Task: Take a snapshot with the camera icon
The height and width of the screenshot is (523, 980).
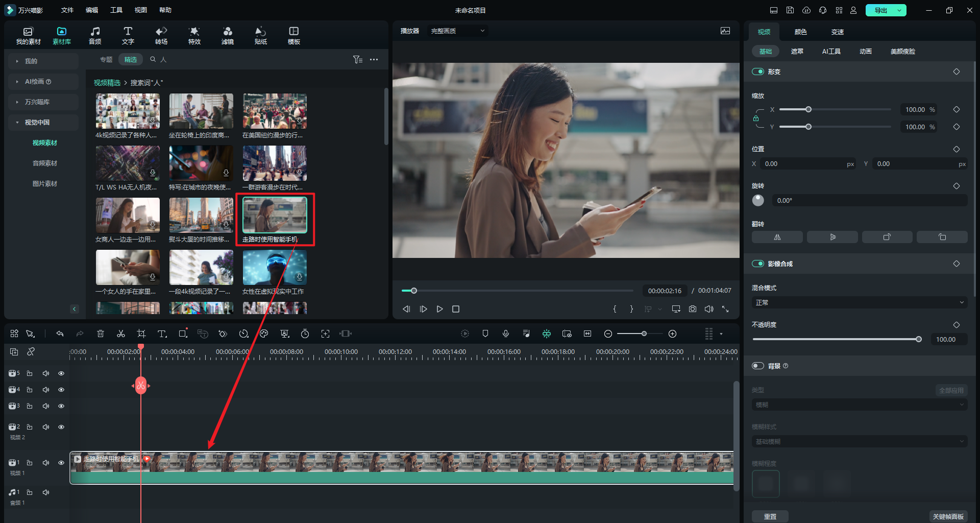Action: pyautogui.click(x=692, y=309)
